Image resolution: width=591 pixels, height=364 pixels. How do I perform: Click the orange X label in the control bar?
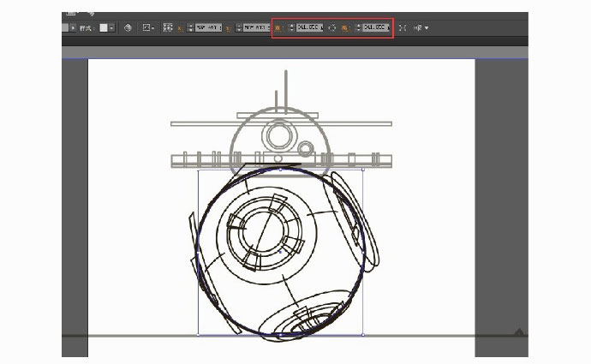pos(181,28)
